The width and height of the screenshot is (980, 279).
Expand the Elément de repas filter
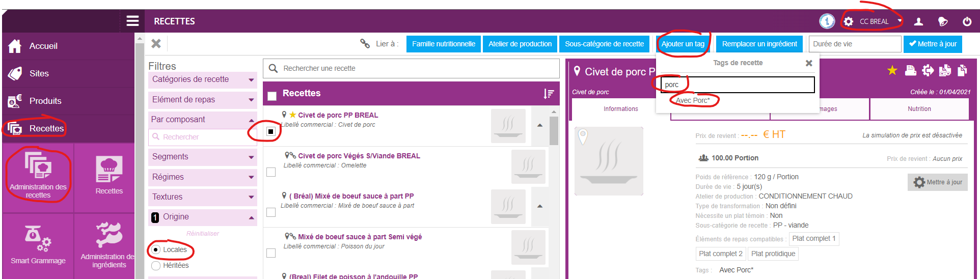(203, 100)
